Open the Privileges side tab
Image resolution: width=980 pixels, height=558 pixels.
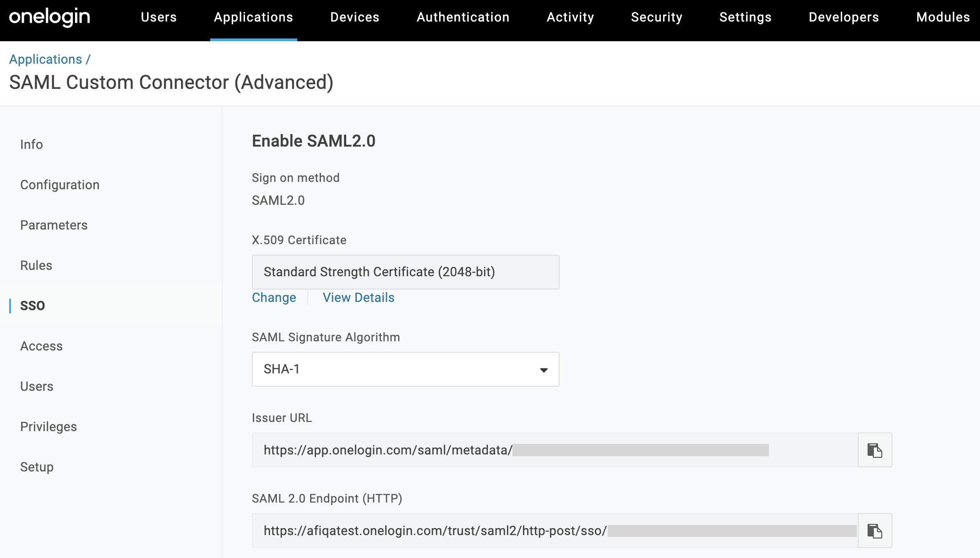(49, 427)
